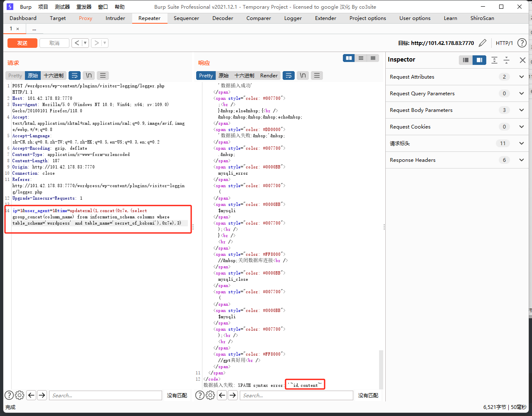The width and height of the screenshot is (532, 416).
Task: Select tabbed combined view layout icon
Action: (x=373, y=58)
